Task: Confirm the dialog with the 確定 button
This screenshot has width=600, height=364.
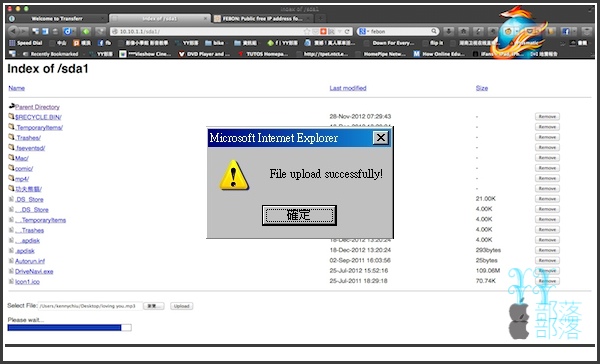Action: (299, 215)
